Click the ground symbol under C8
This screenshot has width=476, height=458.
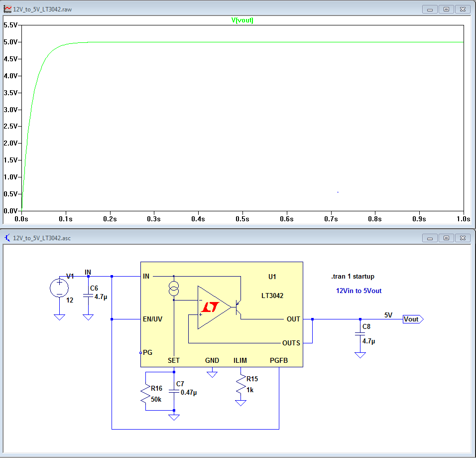(360, 355)
